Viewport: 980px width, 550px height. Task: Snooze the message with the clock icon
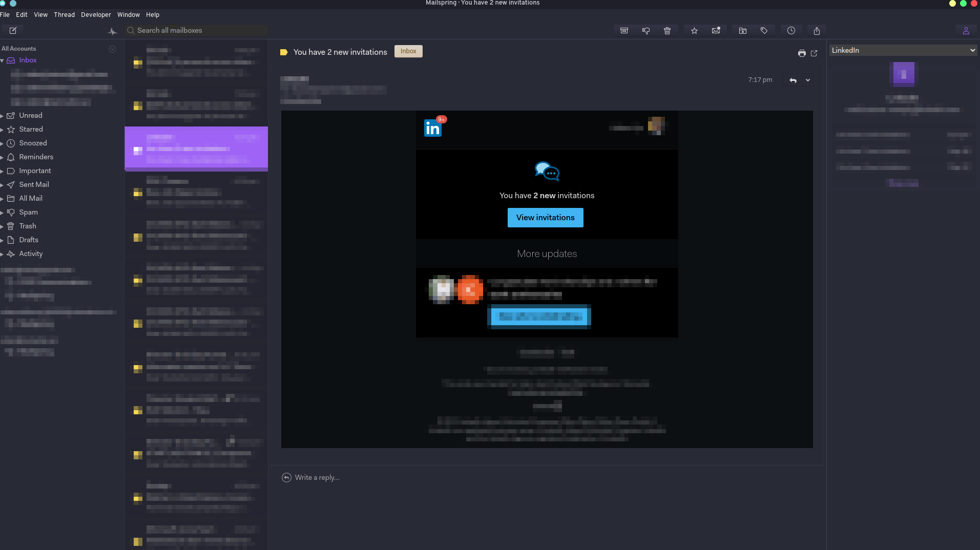(x=791, y=30)
